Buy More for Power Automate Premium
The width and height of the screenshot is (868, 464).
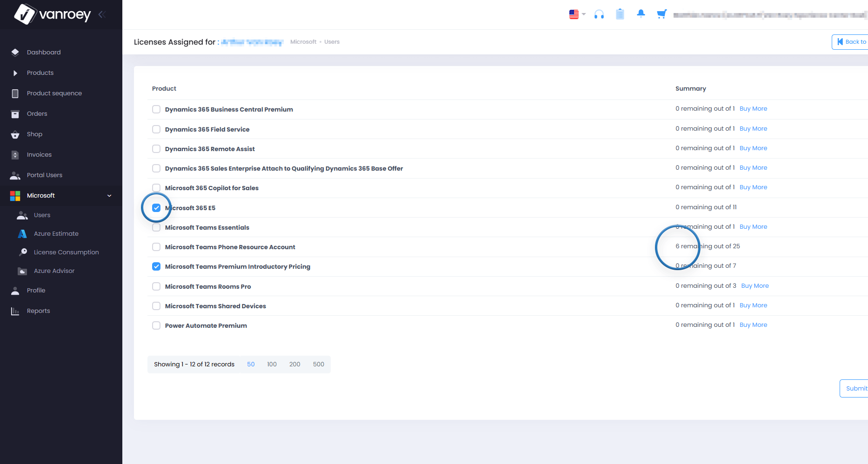click(x=753, y=325)
